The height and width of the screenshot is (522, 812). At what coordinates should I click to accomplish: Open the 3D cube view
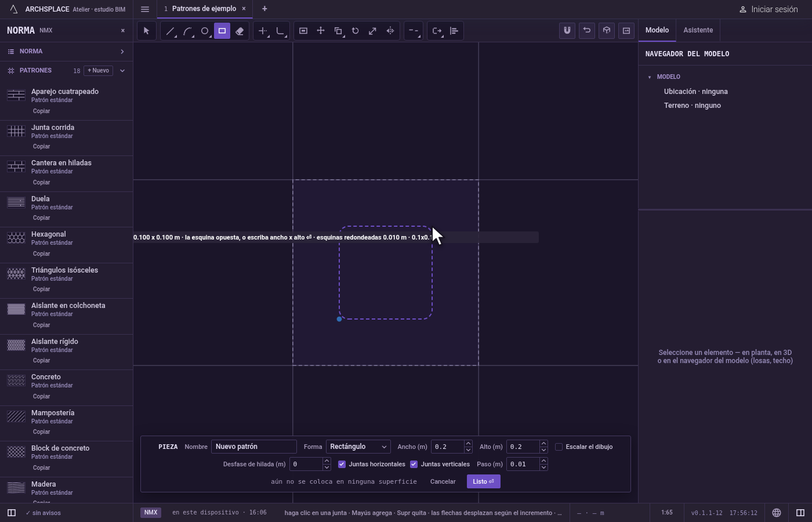click(x=607, y=31)
